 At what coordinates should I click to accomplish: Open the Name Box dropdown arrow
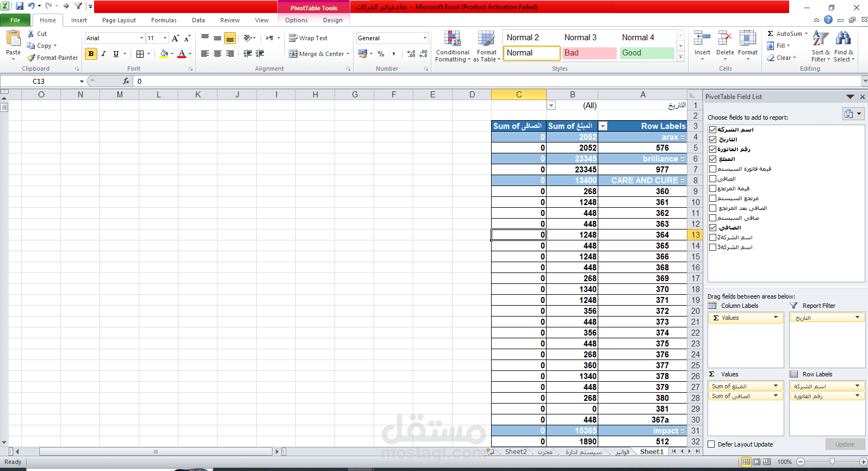pos(82,81)
